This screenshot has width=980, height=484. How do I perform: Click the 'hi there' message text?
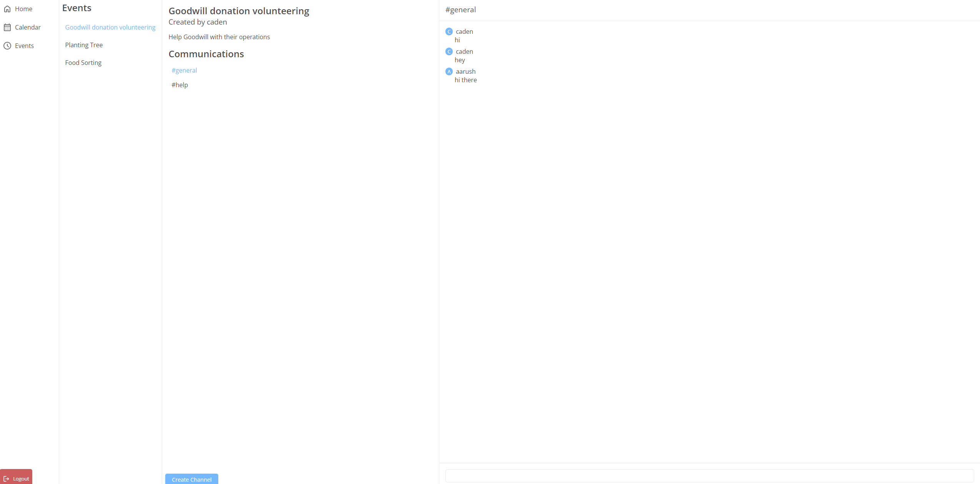click(465, 80)
